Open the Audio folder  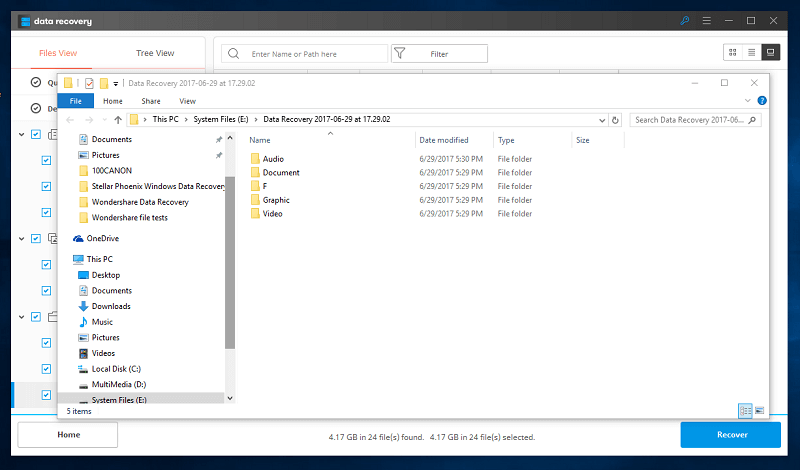(x=273, y=159)
